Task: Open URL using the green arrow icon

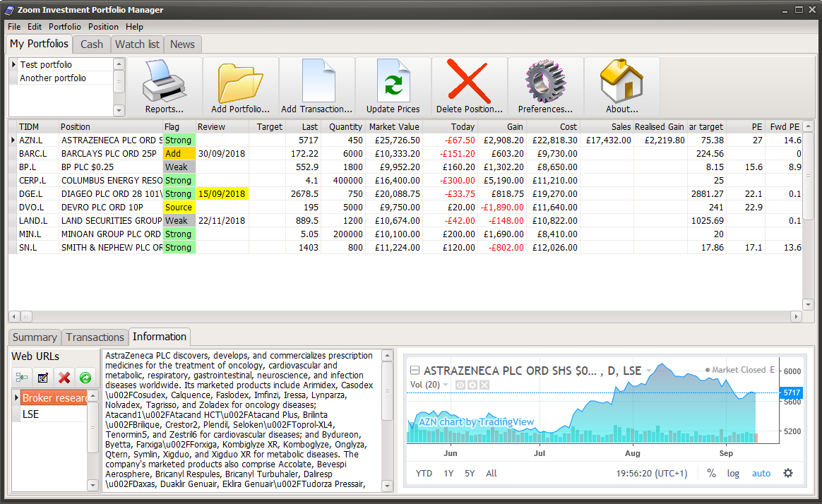Action: point(85,378)
